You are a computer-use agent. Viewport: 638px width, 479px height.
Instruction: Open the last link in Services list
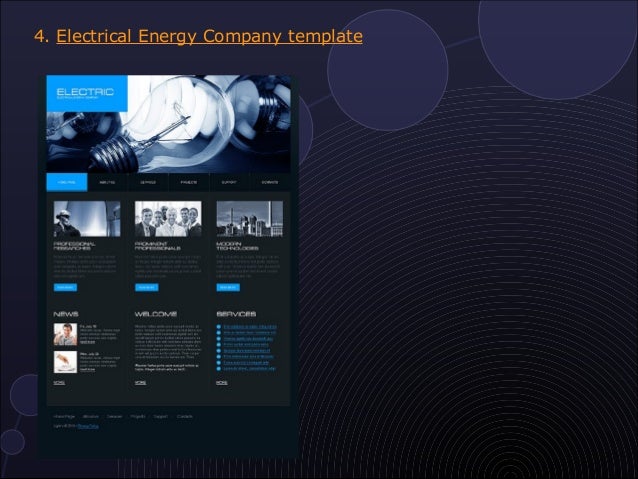[x=249, y=369]
